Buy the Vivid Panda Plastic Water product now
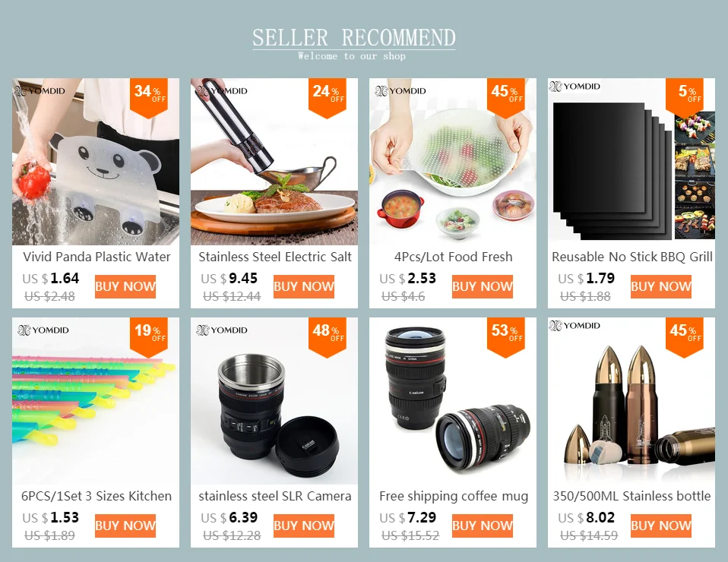This screenshot has width=728, height=562. tap(125, 286)
